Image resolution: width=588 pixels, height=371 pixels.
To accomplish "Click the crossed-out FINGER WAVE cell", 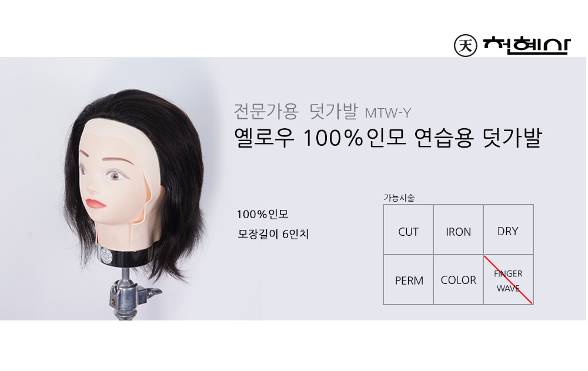I will click(508, 279).
